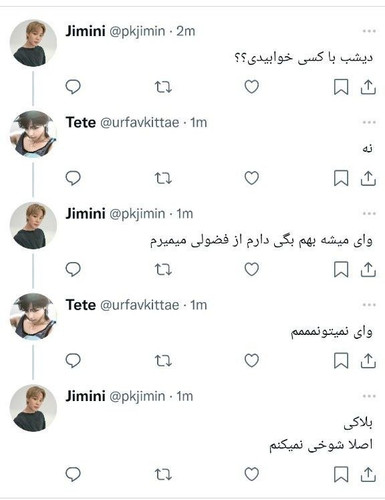Like Jimini's tweet posted 2m ago

point(252,87)
